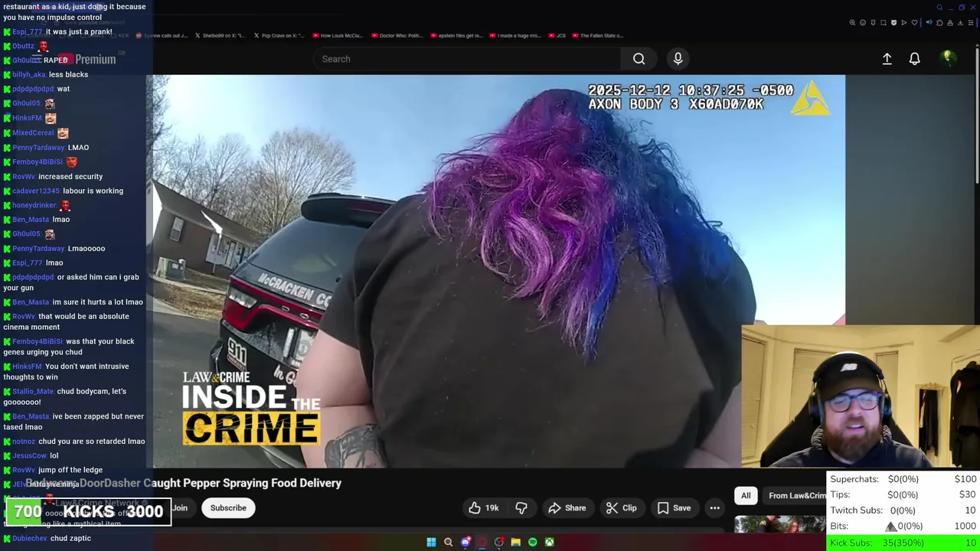980x551 pixels.
Task: Click chat username cadaver12345
Action: coord(36,191)
